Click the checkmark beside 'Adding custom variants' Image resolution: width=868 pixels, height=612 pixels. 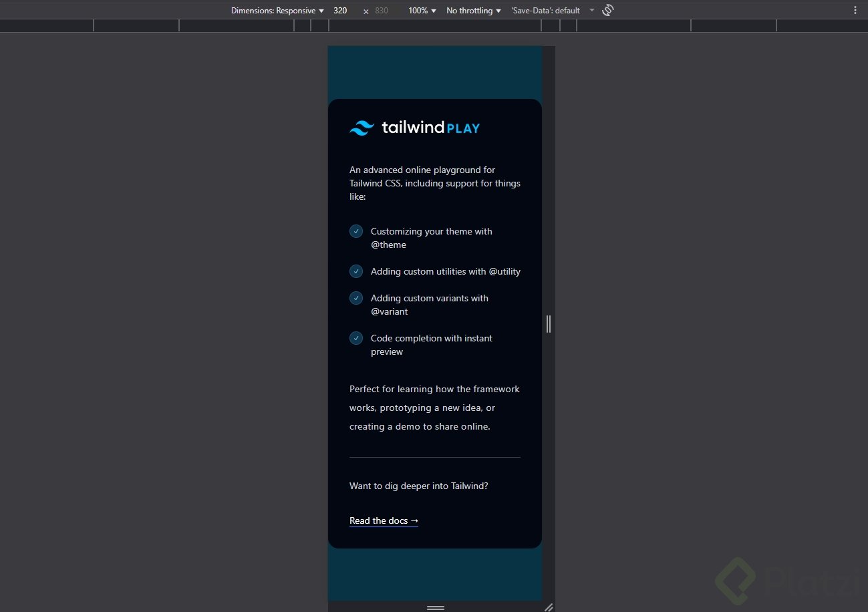click(x=356, y=298)
